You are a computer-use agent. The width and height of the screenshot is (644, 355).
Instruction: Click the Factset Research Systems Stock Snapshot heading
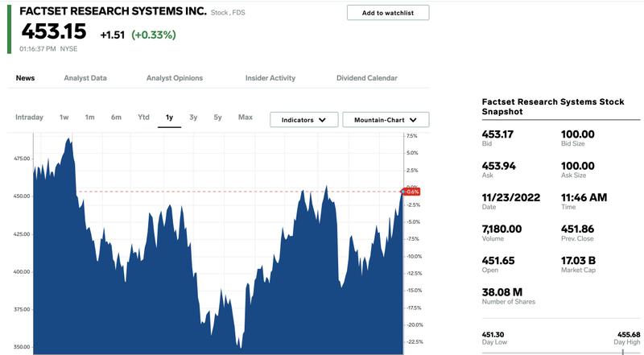click(553, 107)
